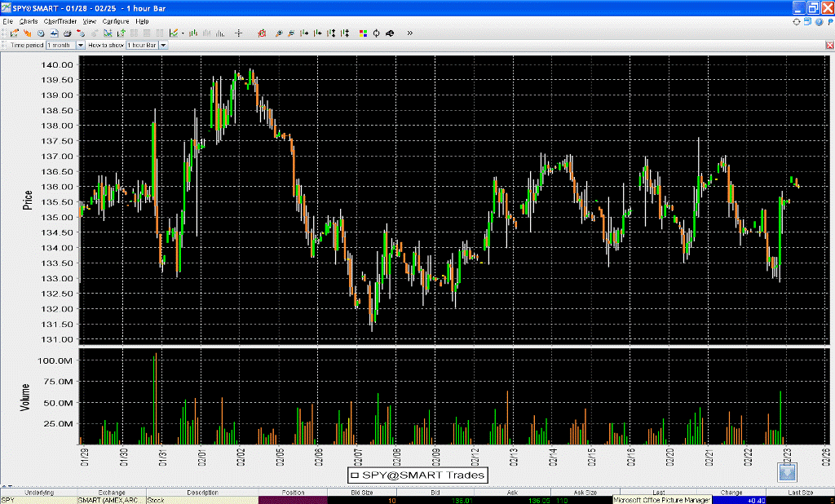Expand the arrow beside chart checkmark icon

click(183, 33)
